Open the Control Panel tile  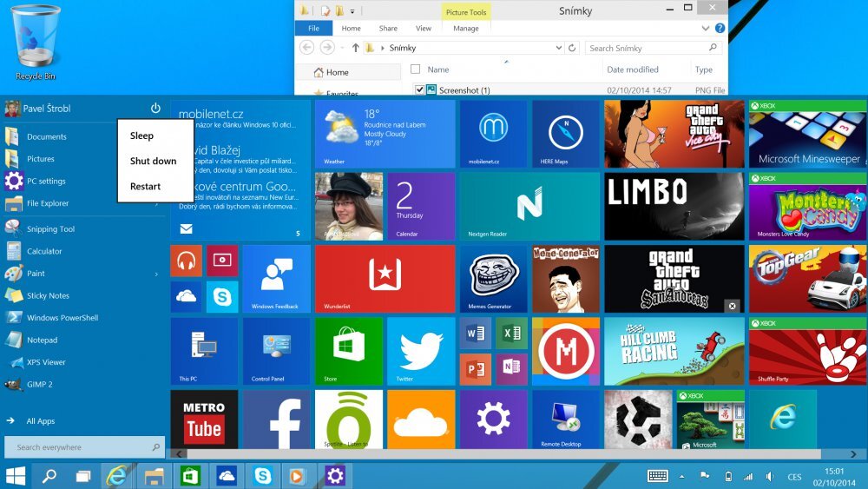(276, 351)
